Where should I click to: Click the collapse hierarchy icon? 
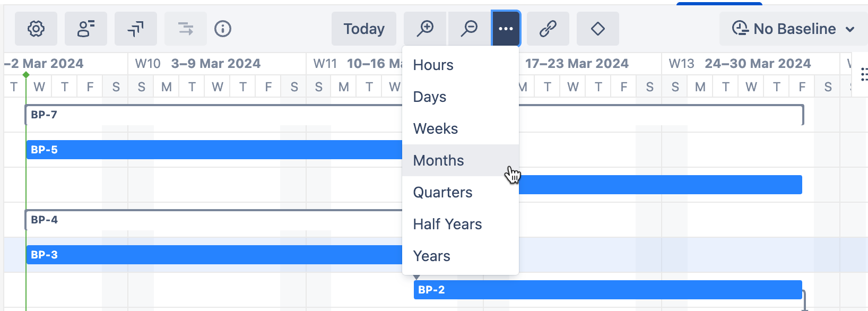pyautogui.click(x=136, y=29)
